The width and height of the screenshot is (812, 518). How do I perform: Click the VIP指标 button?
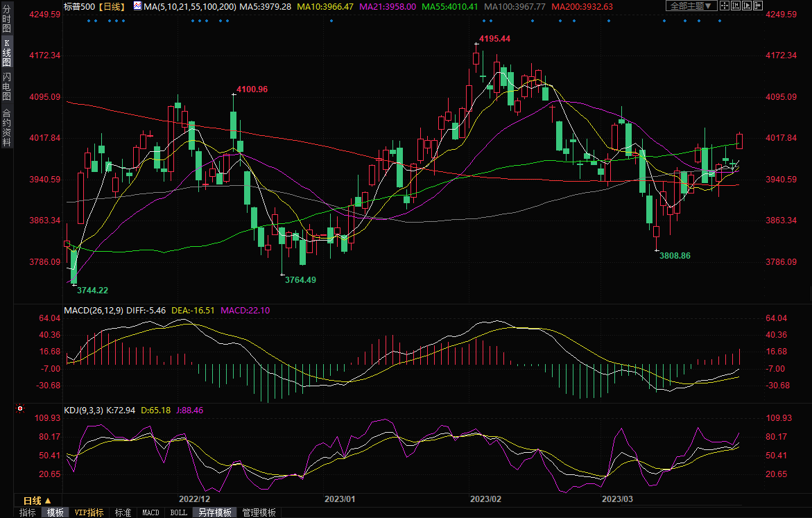pos(89,512)
